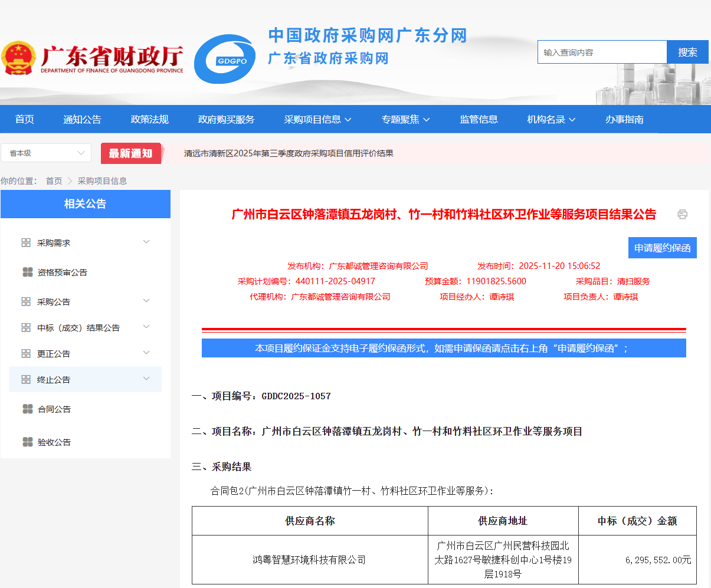Click the GDGPO round blue logo
711x588 pixels.
225,59
